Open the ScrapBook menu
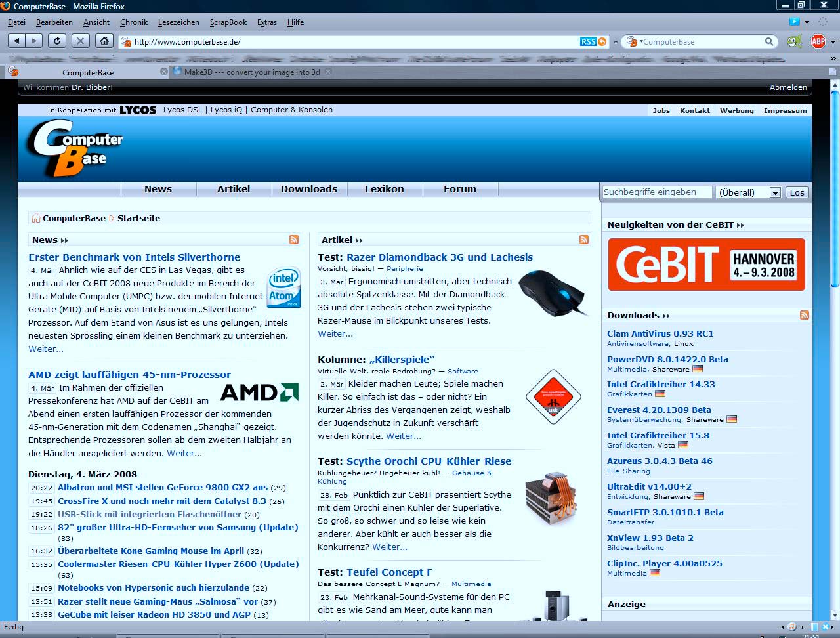840x638 pixels. pyautogui.click(x=228, y=22)
